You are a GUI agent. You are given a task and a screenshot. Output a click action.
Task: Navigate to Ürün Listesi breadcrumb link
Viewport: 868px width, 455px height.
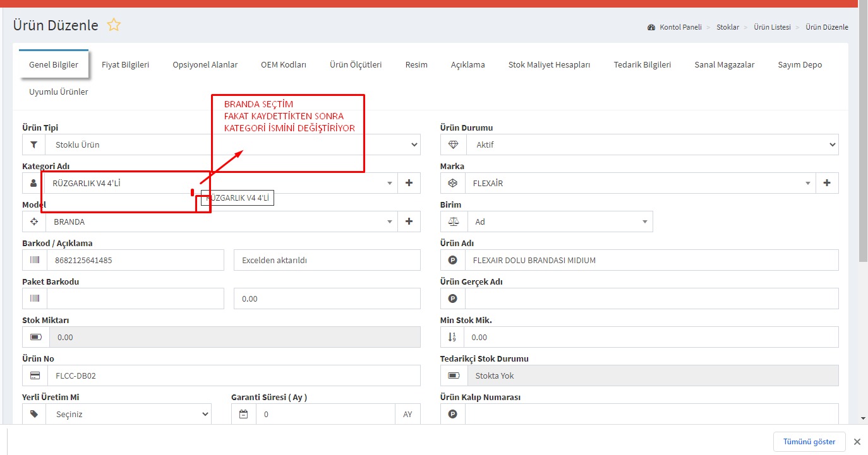772,27
